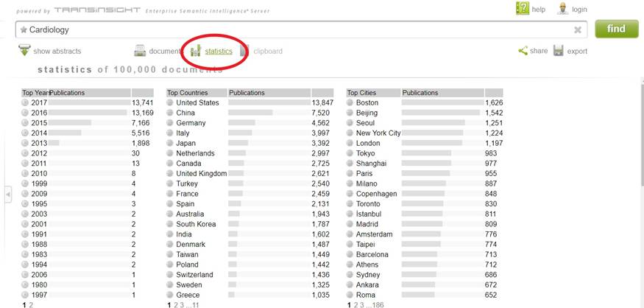This screenshot has height=308, width=644.
Task: Click the 13,847 publications value
Action: pyautogui.click(x=322, y=103)
